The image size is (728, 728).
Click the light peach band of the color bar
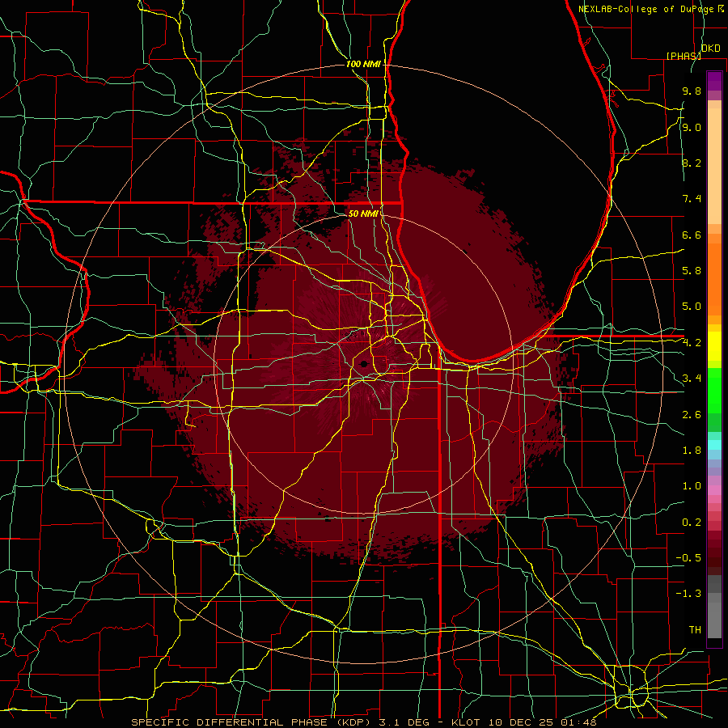click(714, 166)
